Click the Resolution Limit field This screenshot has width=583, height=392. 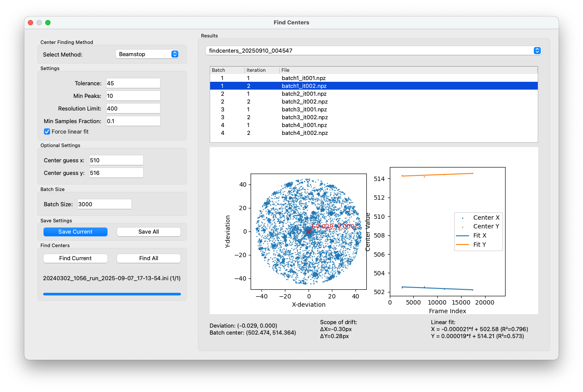pyautogui.click(x=133, y=108)
